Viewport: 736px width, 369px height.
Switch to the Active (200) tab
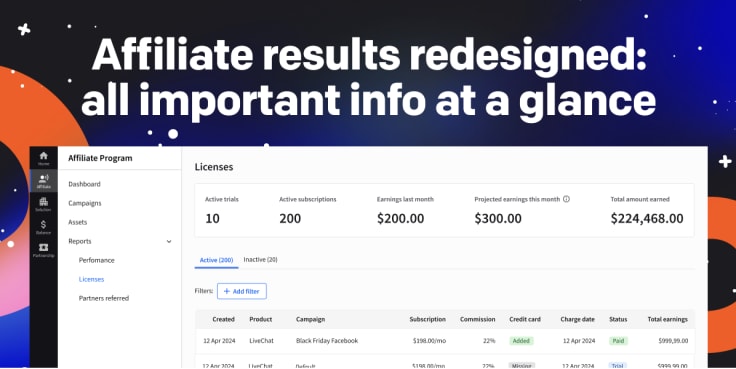(216, 260)
